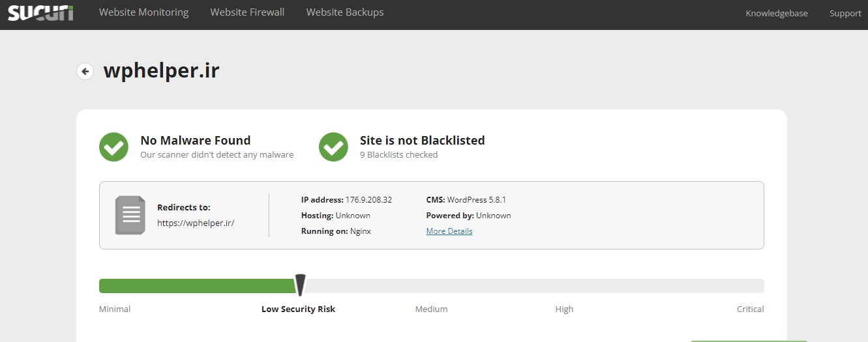Go back using the arrow button
Viewport: 868px width, 342px height.
click(85, 71)
